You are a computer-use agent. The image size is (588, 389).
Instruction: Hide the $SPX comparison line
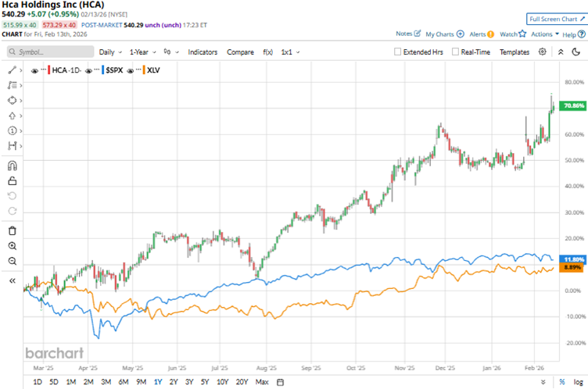click(87, 70)
